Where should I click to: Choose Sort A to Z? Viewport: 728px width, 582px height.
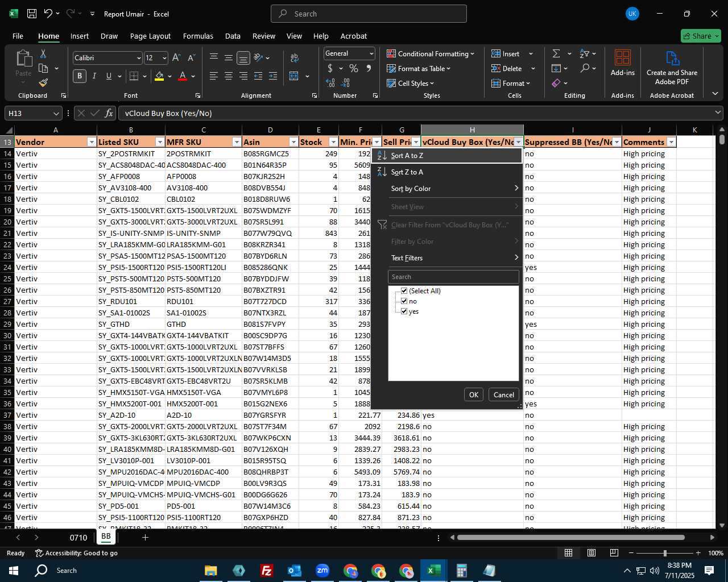pyautogui.click(x=446, y=156)
